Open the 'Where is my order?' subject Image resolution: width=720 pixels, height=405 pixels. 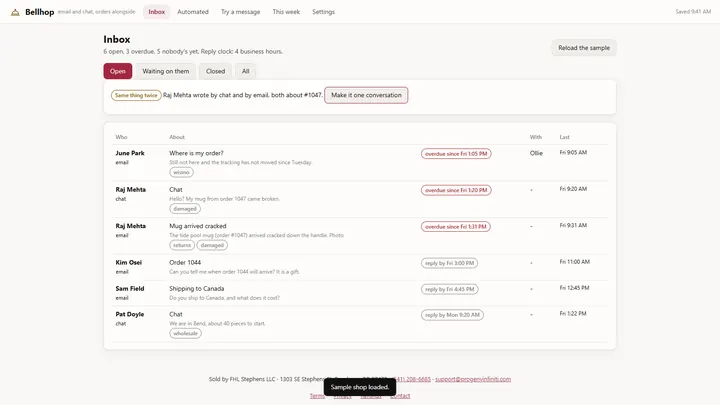point(196,153)
